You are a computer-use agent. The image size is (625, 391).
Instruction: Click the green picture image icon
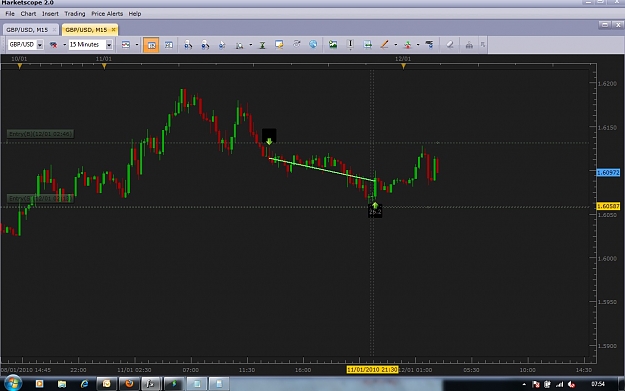coord(333,45)
